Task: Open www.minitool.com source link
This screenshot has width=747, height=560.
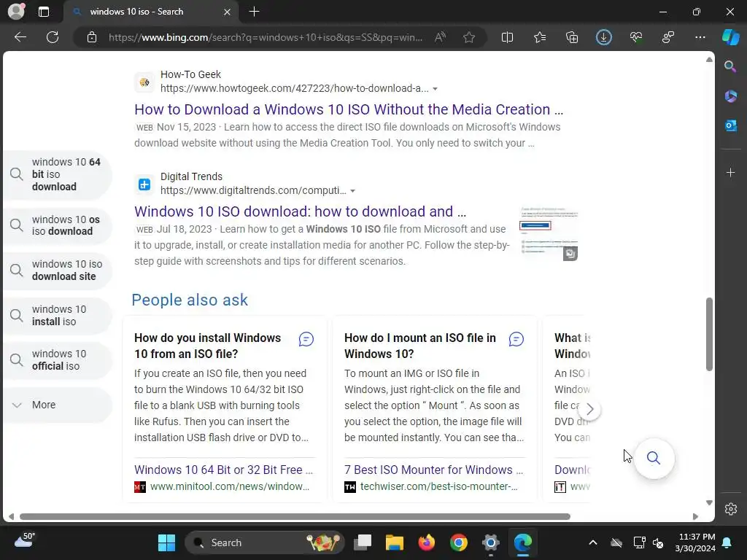Action: coord(230,486)
